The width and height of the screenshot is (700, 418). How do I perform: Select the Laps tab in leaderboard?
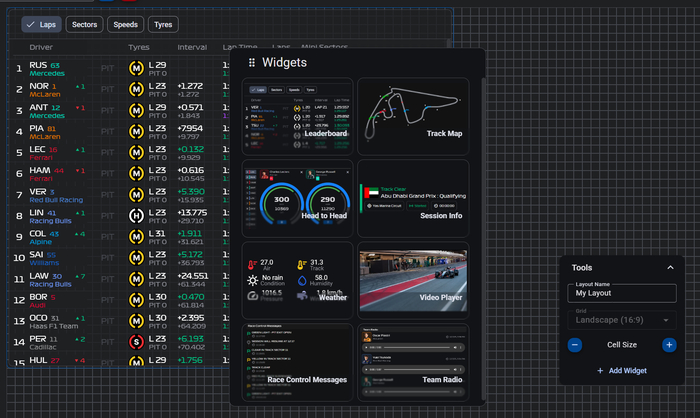point(42,25)
